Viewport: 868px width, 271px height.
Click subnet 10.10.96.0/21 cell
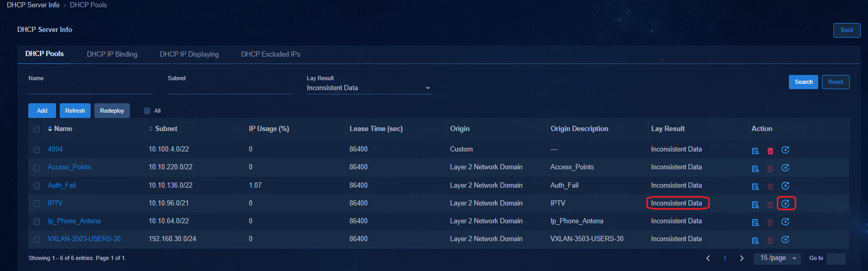[x=169, y=203]
